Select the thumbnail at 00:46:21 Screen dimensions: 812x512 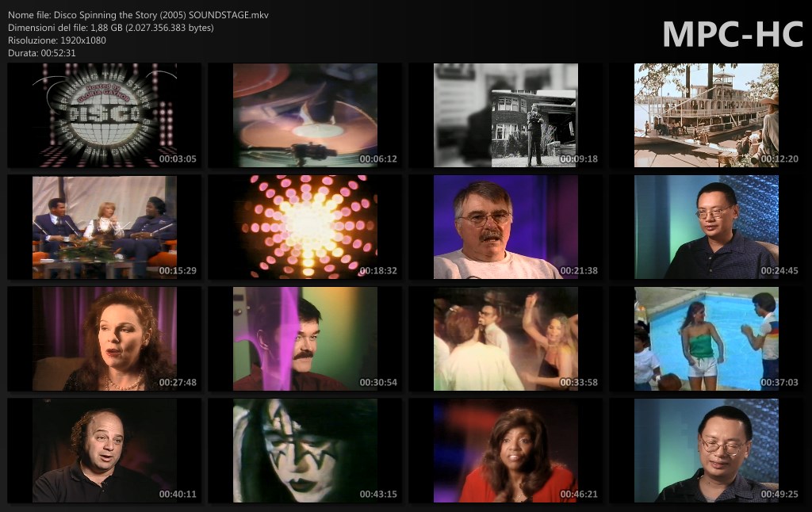[x=505, y=451]
